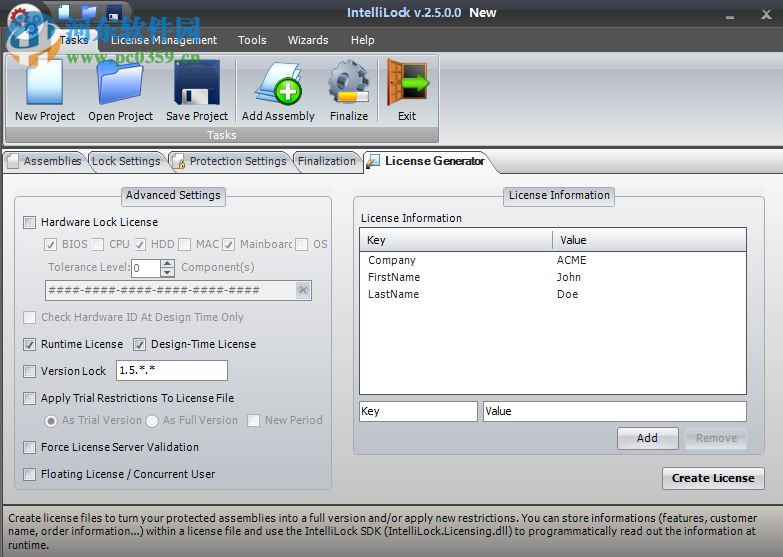The height and width of the screenshot is (557, 783).
Task: Select the LastName row in license list
Action: pyautogui.click(x=553, y=294)
